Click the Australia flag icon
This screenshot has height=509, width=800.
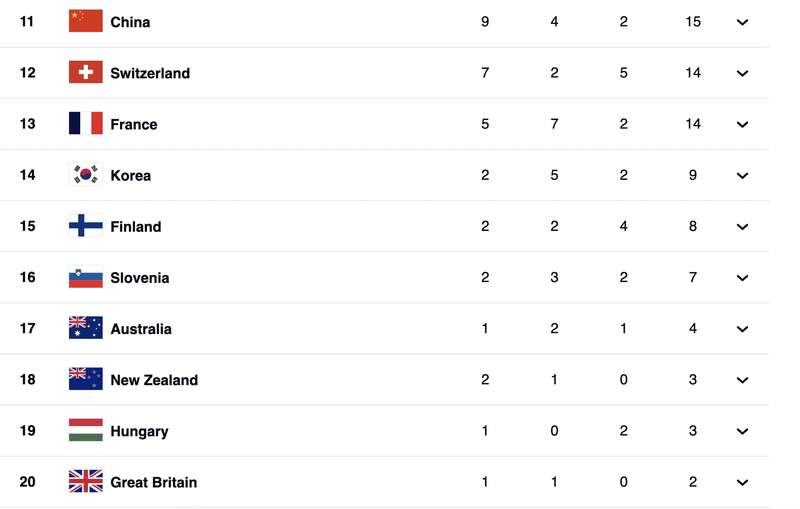(86, 328)
